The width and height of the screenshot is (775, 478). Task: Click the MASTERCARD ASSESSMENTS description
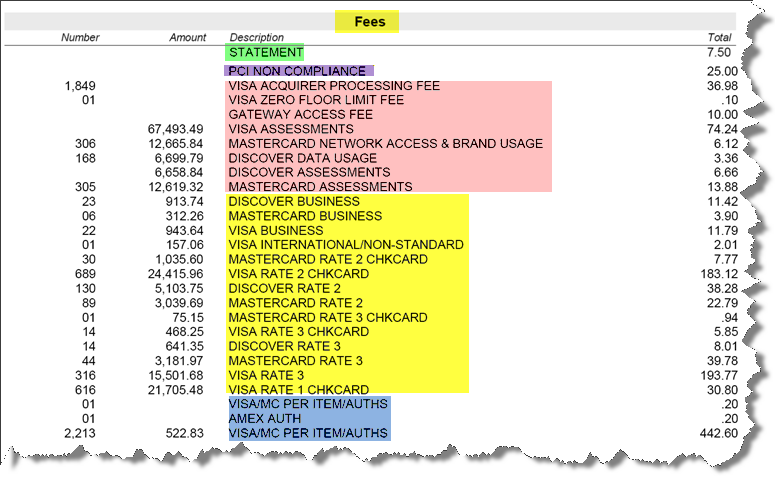[x=320, y=187]
